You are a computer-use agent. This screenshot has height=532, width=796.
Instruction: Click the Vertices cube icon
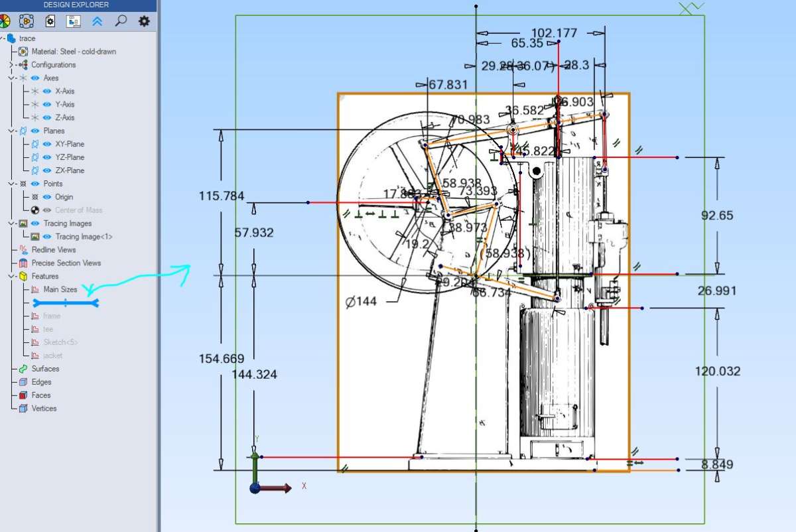23,409
